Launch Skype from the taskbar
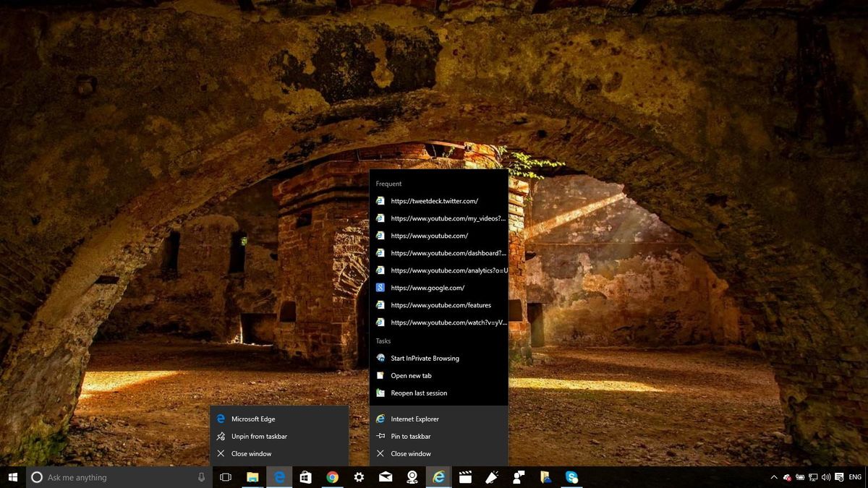The image size is (868, 488). [572, 477]
